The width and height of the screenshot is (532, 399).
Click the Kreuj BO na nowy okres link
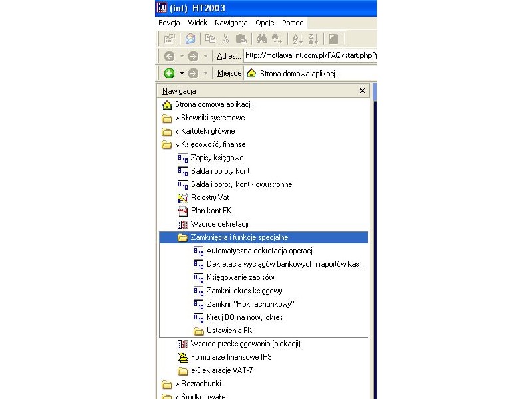(245, 317)
